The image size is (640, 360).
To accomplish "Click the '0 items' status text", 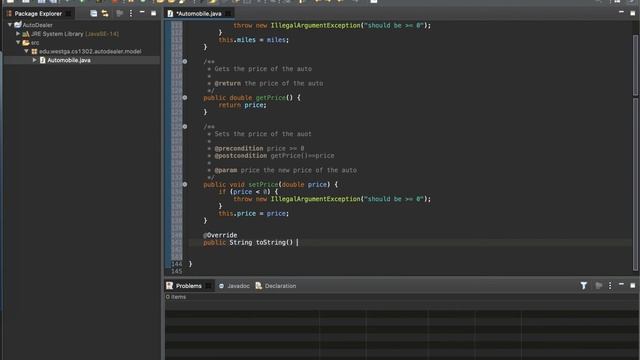I will pos(176,297).
